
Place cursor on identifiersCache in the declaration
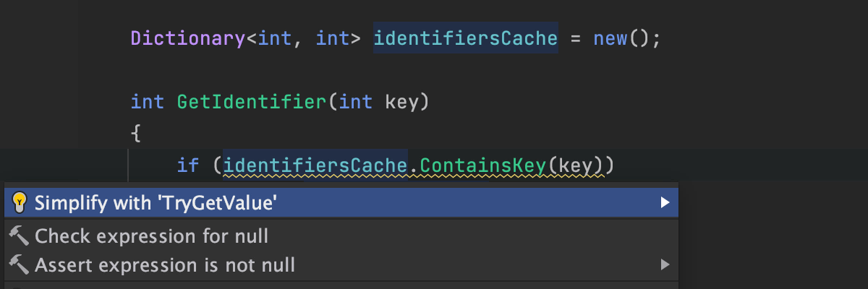[x=465, y=38]
